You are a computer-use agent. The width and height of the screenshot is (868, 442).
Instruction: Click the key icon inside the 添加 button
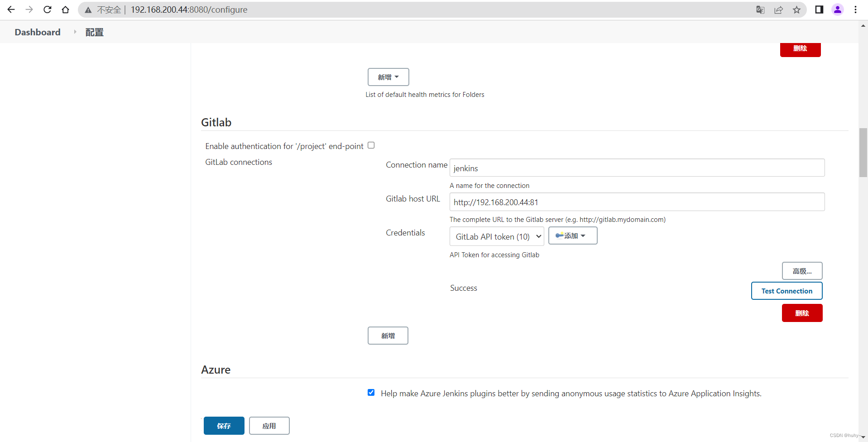point(559,235)
